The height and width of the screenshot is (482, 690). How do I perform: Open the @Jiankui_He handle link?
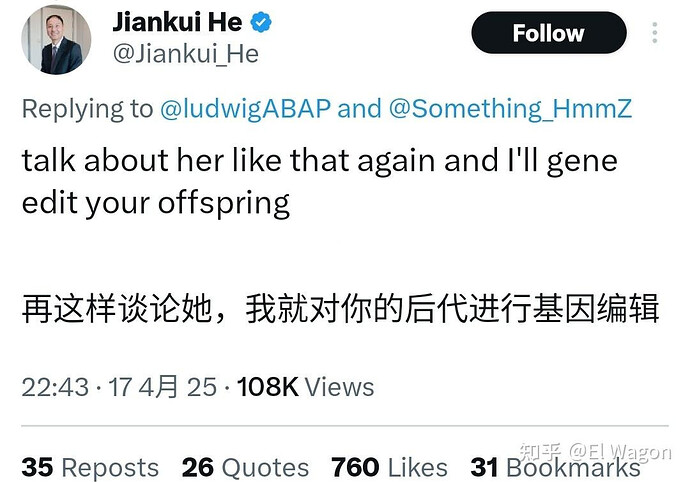pos(185,53)
